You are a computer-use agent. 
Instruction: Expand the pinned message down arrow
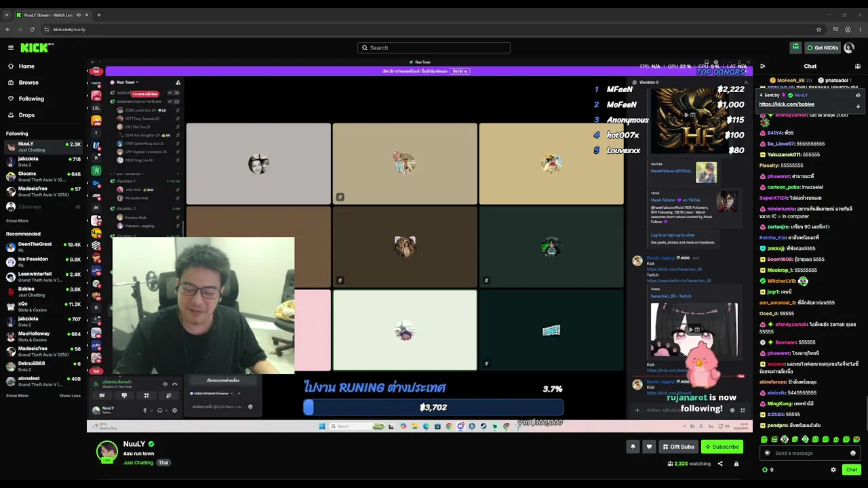tap(858, 106)
